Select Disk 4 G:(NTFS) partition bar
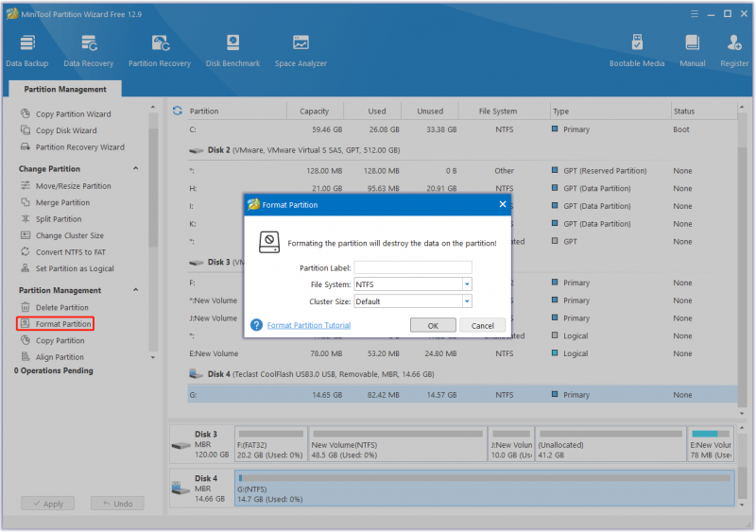This screenshot has height=532, width=756. click(484, 489)
